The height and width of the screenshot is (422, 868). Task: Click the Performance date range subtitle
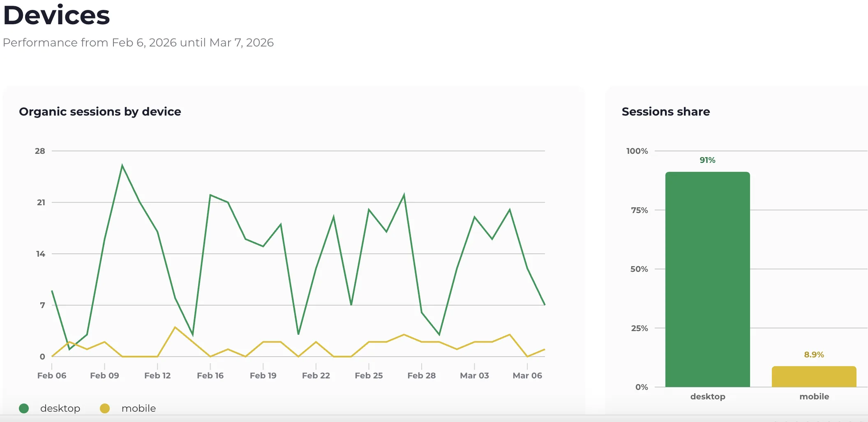tap(138, 42)
